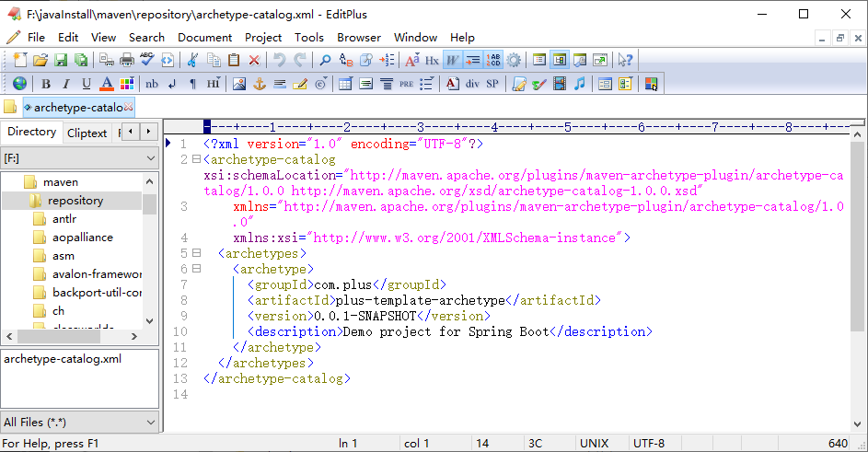Insert the div tag
Viewport: 868px width, 452px height.
[x=472, y=84]
